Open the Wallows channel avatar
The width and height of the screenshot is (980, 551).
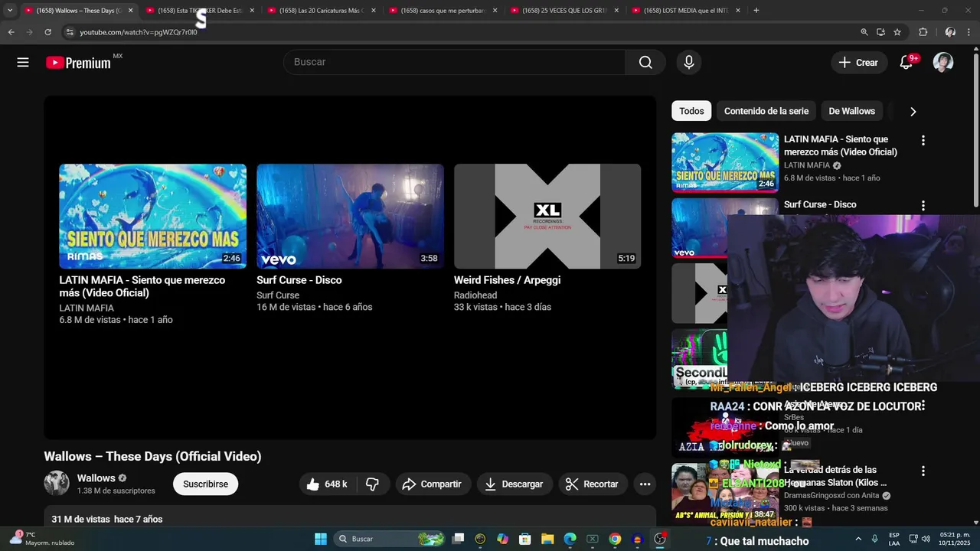[x=57, y=484]
